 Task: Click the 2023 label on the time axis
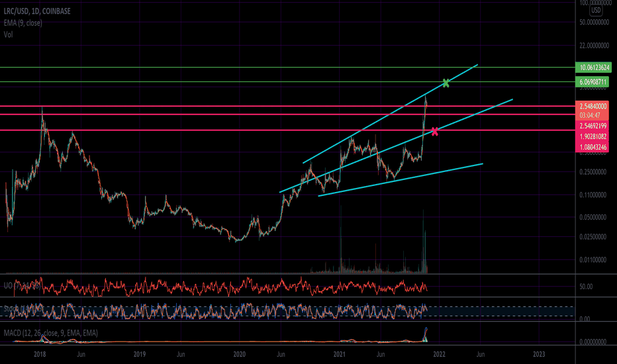tap(539, 354)
